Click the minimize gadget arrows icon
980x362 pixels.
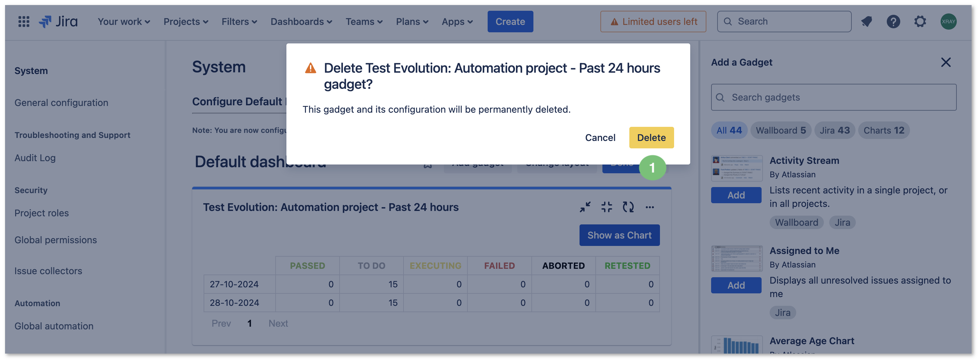pos(585,207)
